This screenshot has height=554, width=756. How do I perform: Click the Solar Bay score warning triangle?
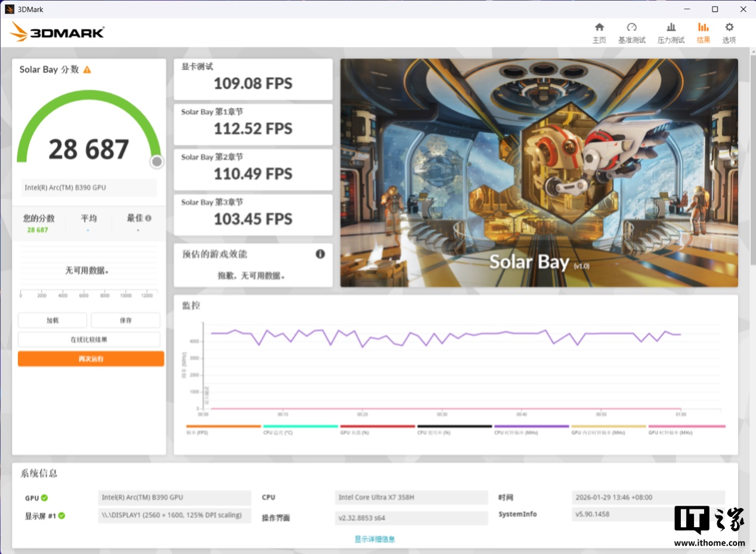click(x=87, y=70)
